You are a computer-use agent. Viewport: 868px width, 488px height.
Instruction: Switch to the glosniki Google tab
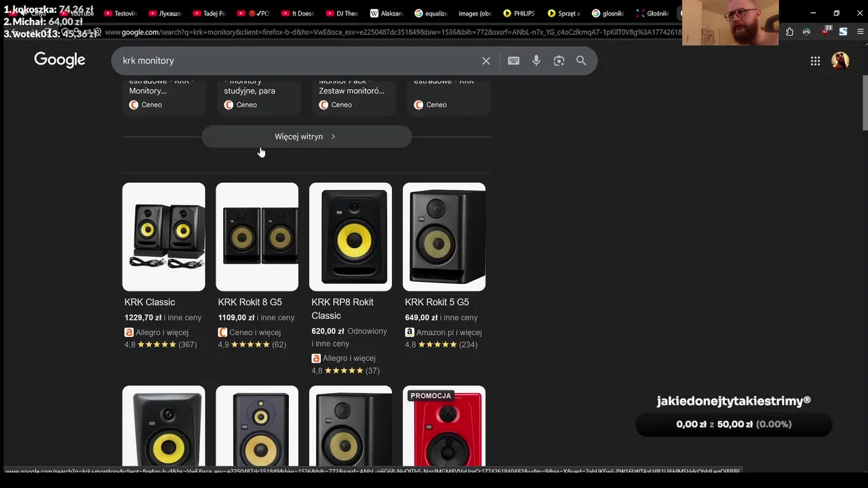(x=608, y=13)
